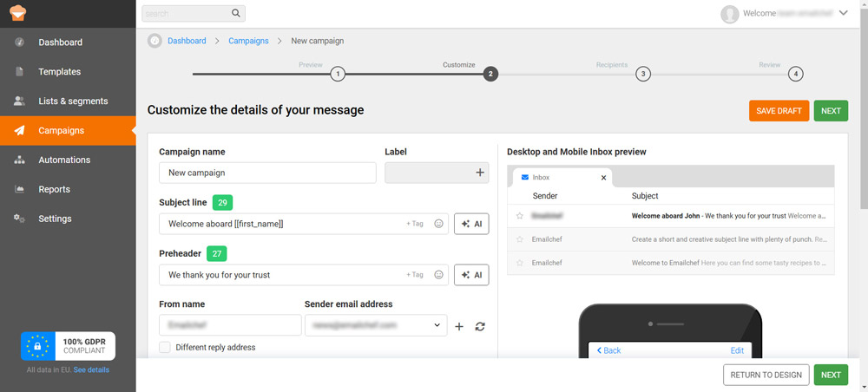Image resolution: width=868 pixels, height=392 pixels.
Task: Insert emoji in Preheader field
Action: (x=439, y=275)
